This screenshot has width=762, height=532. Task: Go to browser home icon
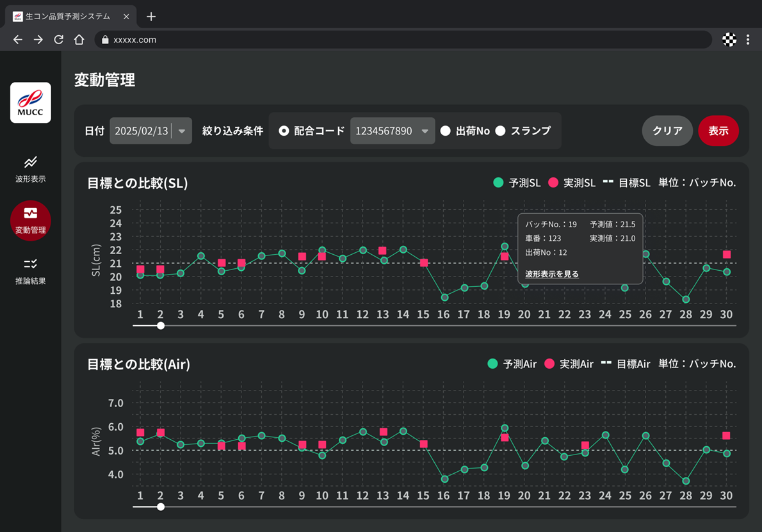pos(79,40)
